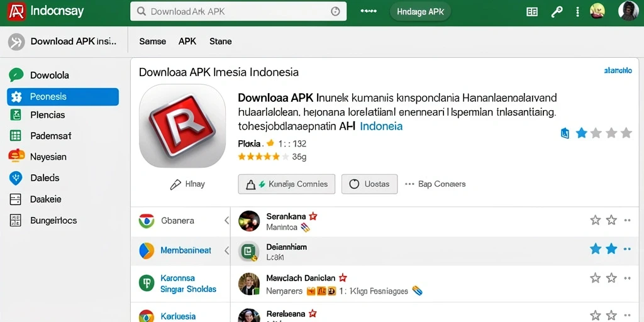This screenshot has width=644, height=322.
Task: Toggle second blue star on Deiennhiam row
Action: pyautogui.click(x=611, y=248)
